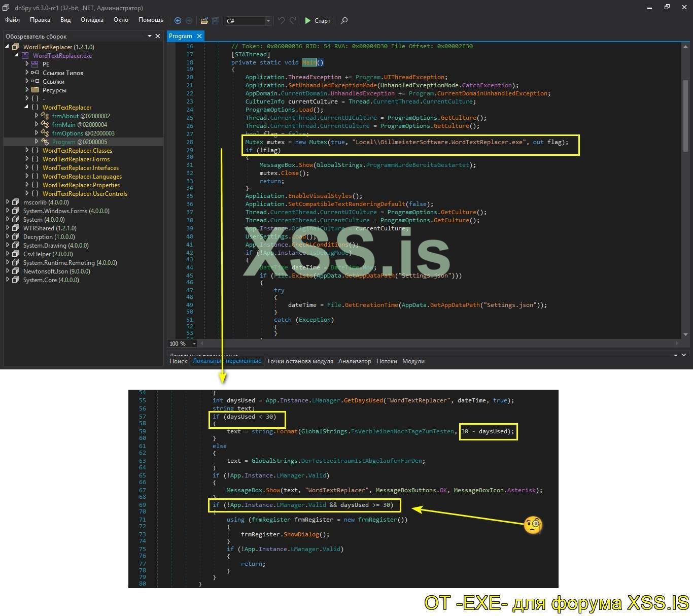Click the frmMain class icon

[x=45, y=125]
